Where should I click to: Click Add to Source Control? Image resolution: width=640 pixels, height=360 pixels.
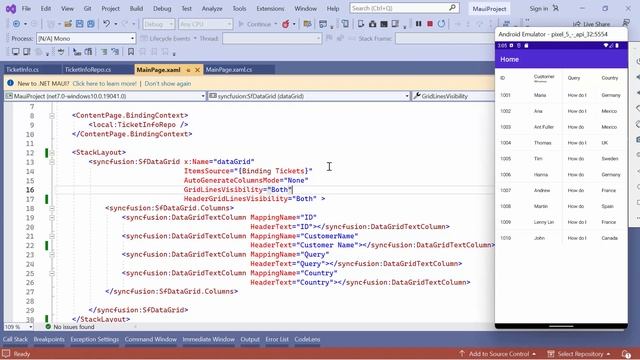tap(498, 354)
